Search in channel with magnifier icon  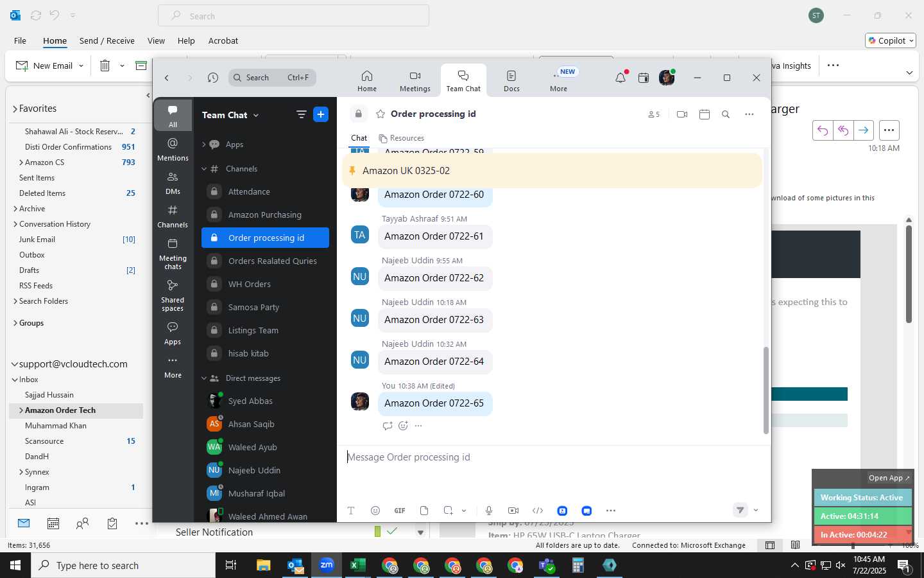(726, 114)
